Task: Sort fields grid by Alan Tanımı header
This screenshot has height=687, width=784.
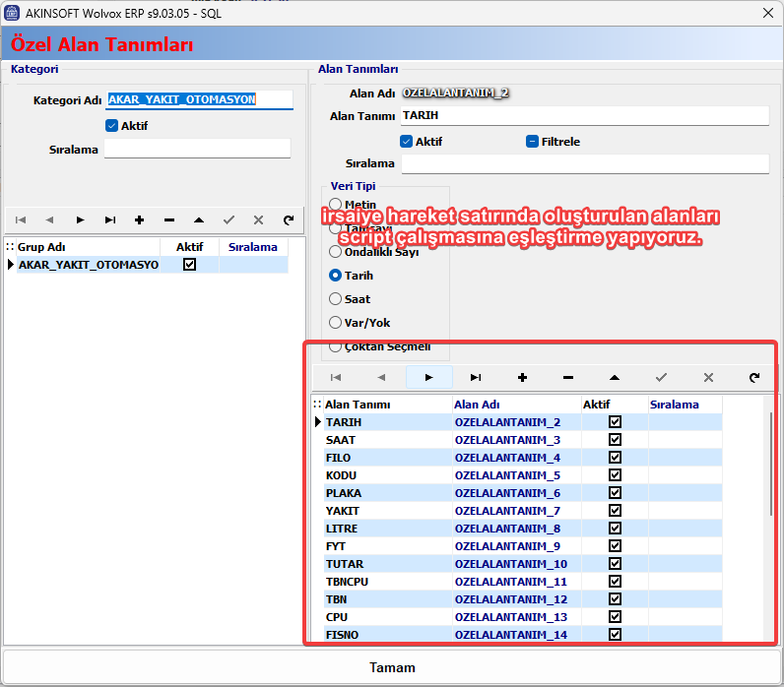Action: pos(387,405)
